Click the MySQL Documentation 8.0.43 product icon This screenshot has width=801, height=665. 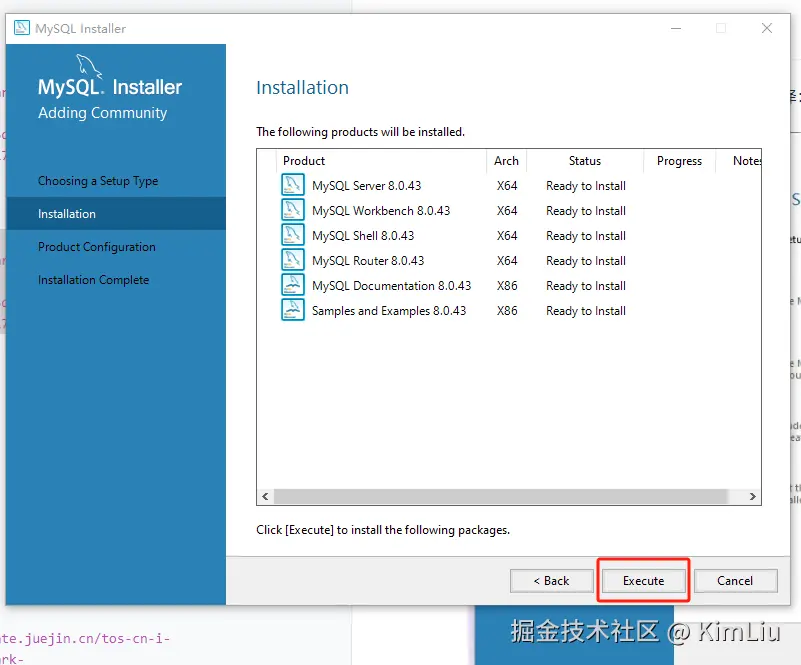pos(293,285)
